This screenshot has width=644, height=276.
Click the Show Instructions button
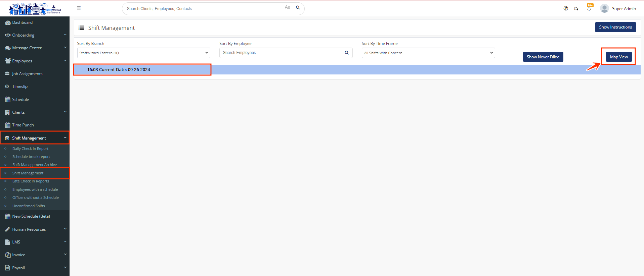(615, 27)
